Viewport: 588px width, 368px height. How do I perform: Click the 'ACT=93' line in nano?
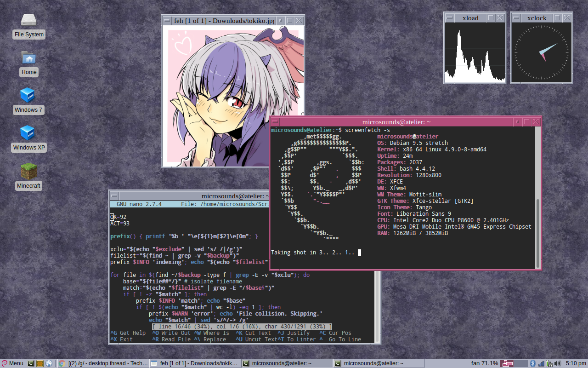click(x=120, y=224)
